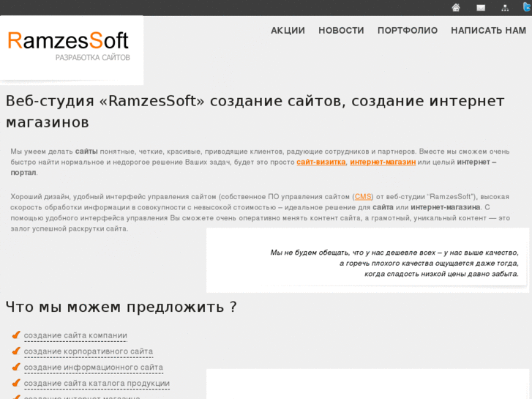Image resolution: width=532 pixels, height=399 pixels.
Task: Click the Что мы можем предложить heading
Action: (121, 307)
